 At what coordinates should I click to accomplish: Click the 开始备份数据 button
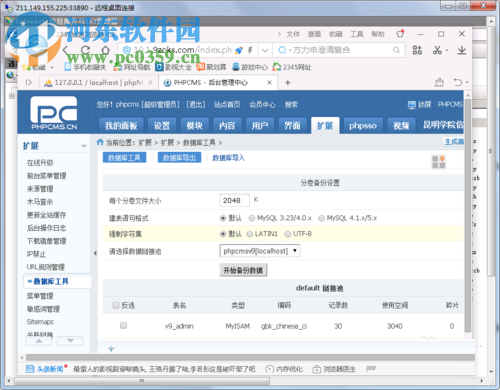point(243,270)
